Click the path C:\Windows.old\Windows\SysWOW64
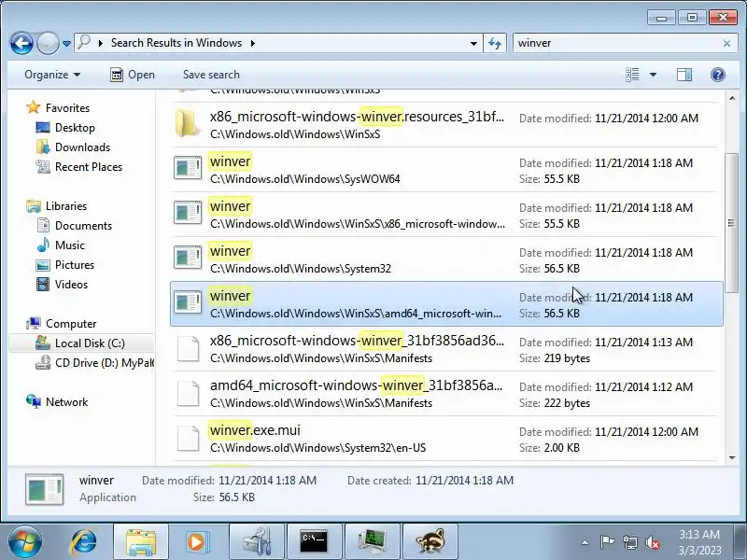 tap(305, 179)
